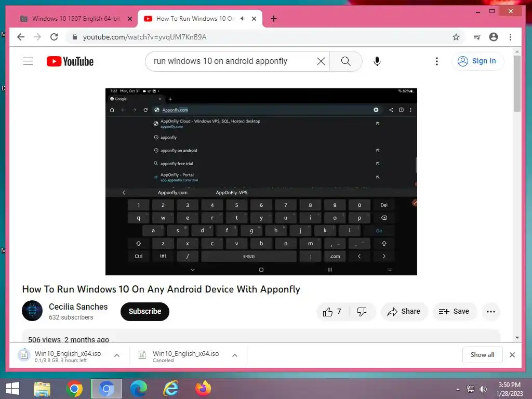The width and height of the screenshot is (532, 399).
Task: Open Chrome from the first taskbar icon
Action: click(74, 389)
